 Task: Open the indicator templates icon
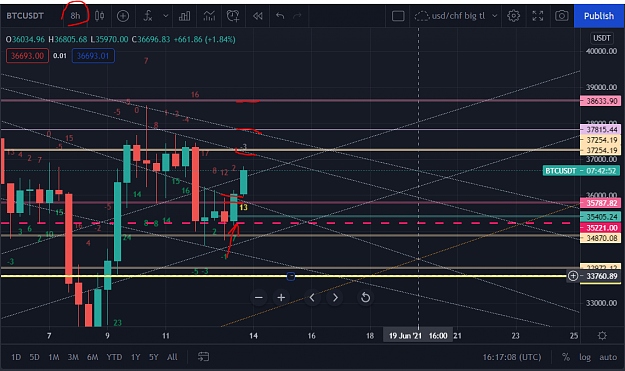point(209,16)
